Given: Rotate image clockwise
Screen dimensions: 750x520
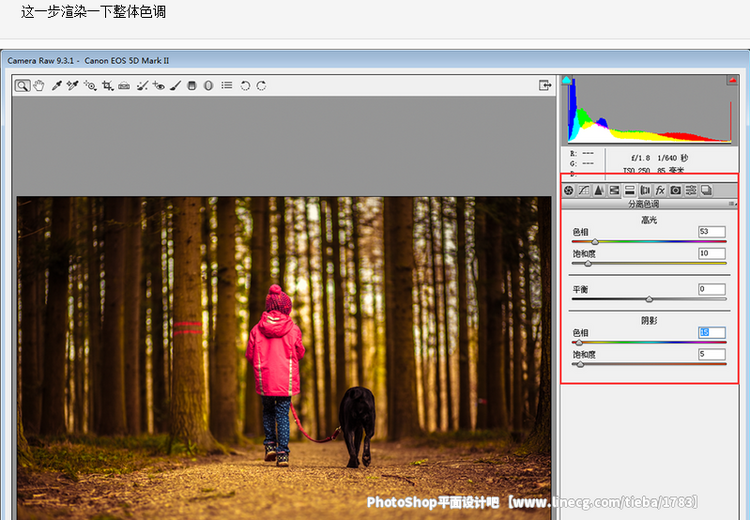Looking at the screenshot, I should point(261,86).
